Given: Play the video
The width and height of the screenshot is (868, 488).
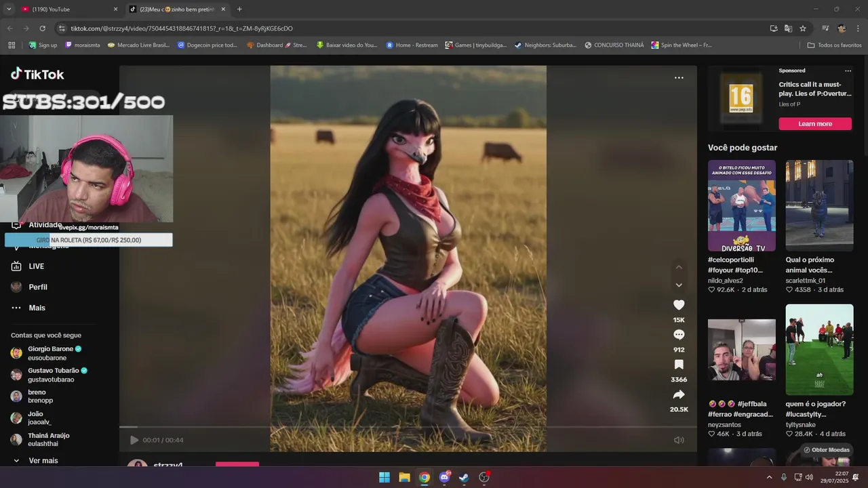Looking at the screenshot, I should point(134,440).
